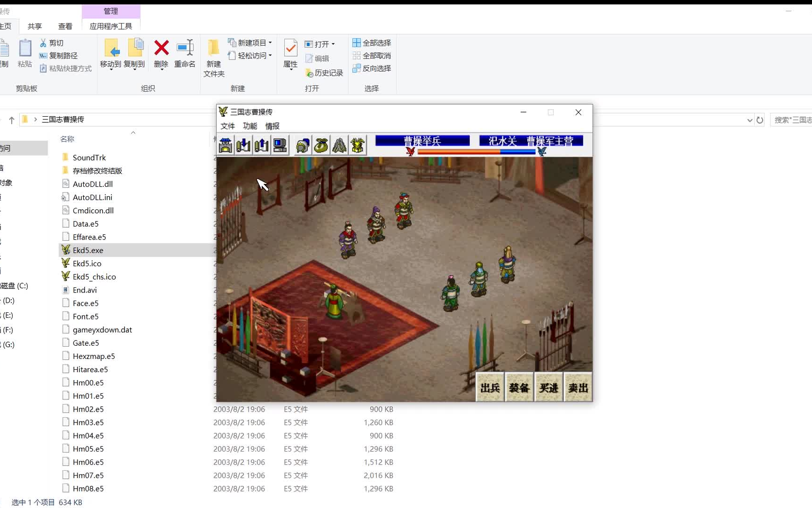
Task: Click the 卖出 button in the game
Action: point(578,387)
